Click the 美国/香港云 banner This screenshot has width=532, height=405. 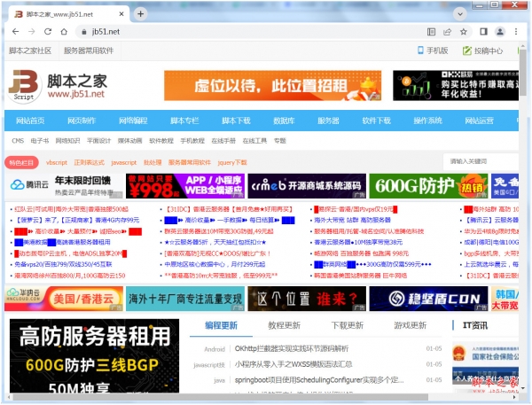(x=64, y=299)
